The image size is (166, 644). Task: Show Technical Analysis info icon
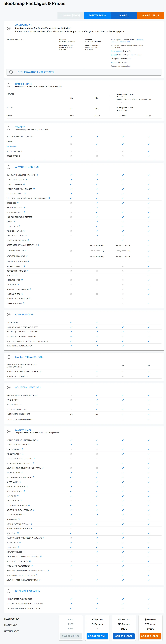pos(49,198)
